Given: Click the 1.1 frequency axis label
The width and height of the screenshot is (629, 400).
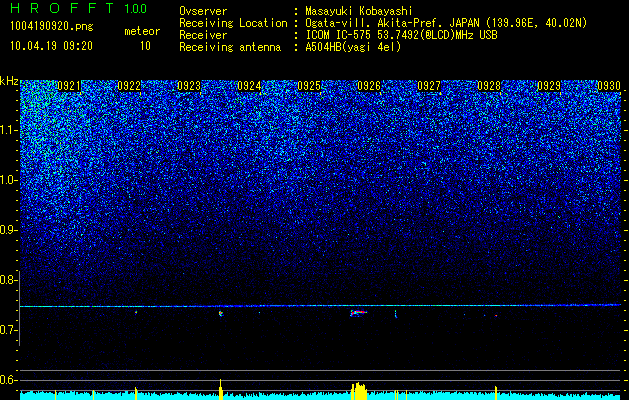Looking at the screenshot, I should [x=9, y=130].
